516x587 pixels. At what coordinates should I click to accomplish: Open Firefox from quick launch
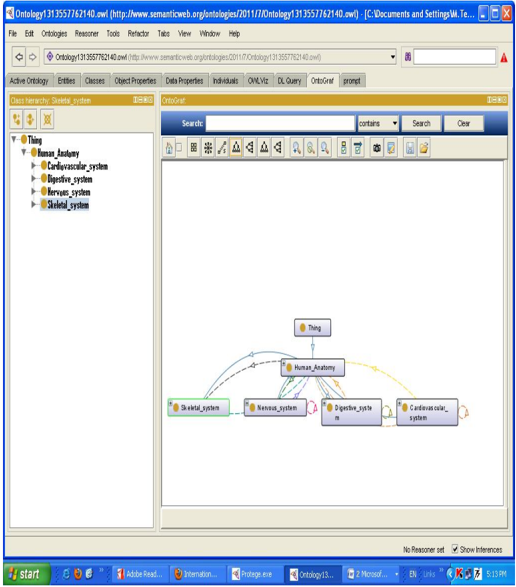(78, 574)
